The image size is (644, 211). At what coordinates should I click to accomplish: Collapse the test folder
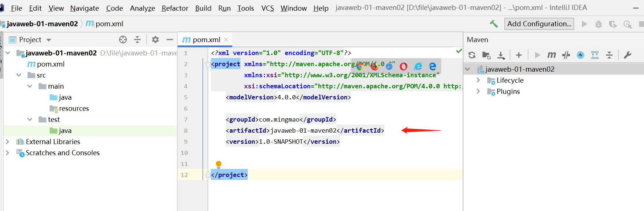pyautogui.click(x=30, y=119)
